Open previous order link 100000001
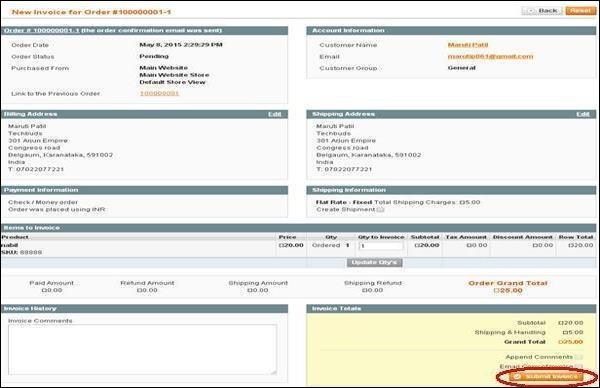Image resolution: width=600 pixels, height=388 pixels. (159, 93)
